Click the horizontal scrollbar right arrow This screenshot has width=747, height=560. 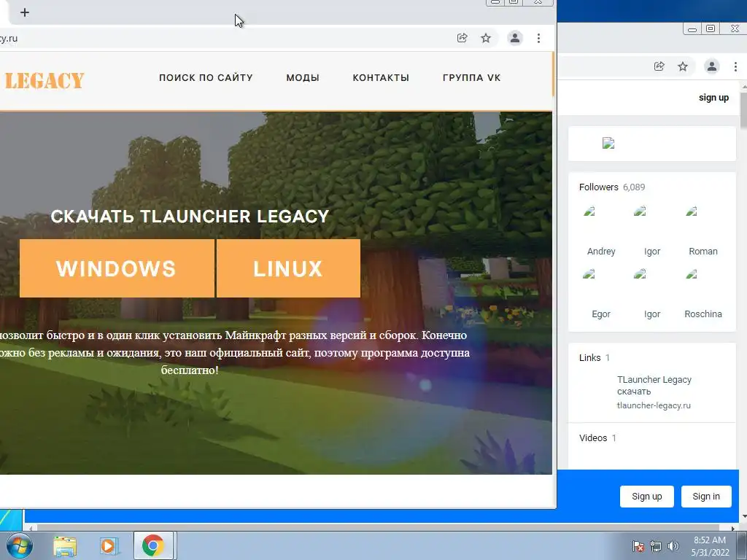point(734,528)
